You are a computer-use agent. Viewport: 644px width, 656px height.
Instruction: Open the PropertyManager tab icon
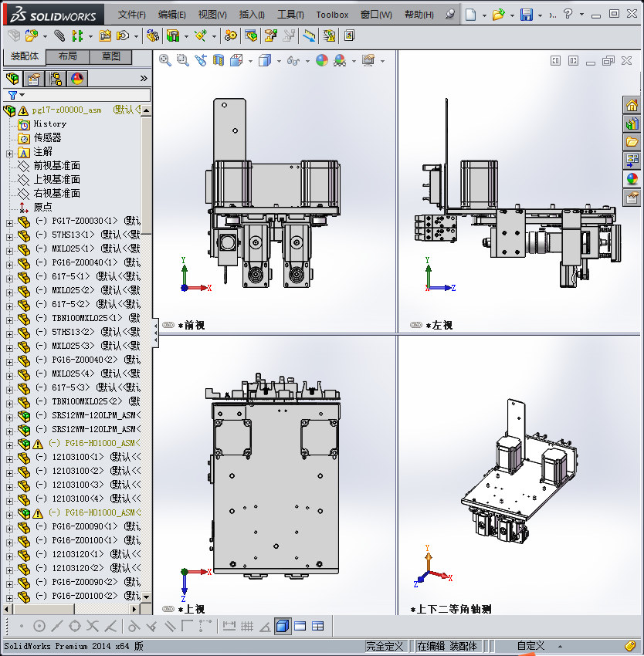tap(34, 78)
